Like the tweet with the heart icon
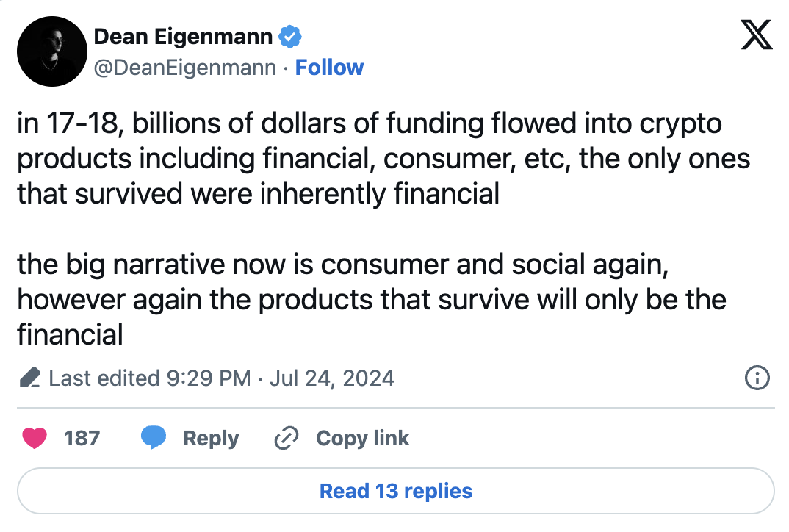Image resolution: width=789 pixels, height=532 pixels. [x=35, y=439]
